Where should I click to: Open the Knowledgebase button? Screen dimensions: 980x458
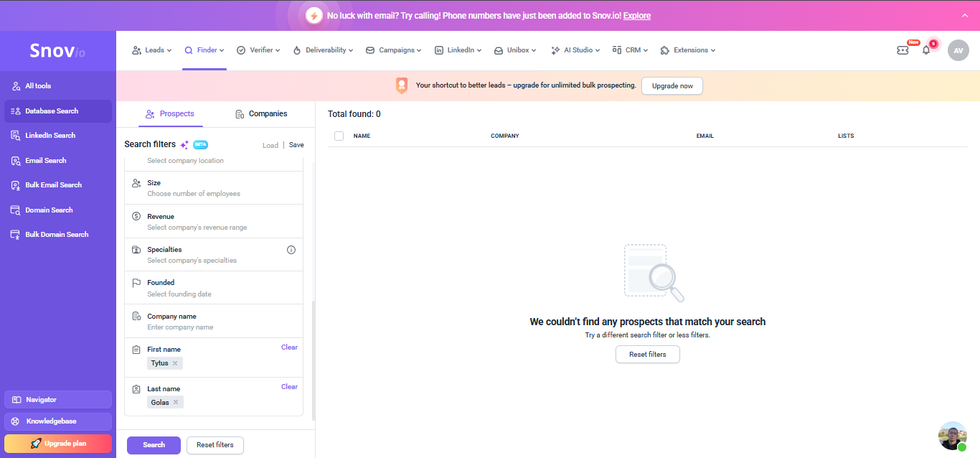pos(58,421)
